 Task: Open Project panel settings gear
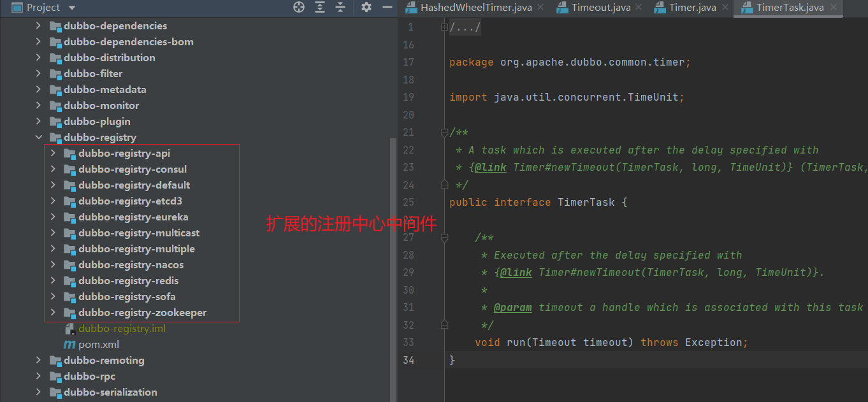click(x=366, y=7)
